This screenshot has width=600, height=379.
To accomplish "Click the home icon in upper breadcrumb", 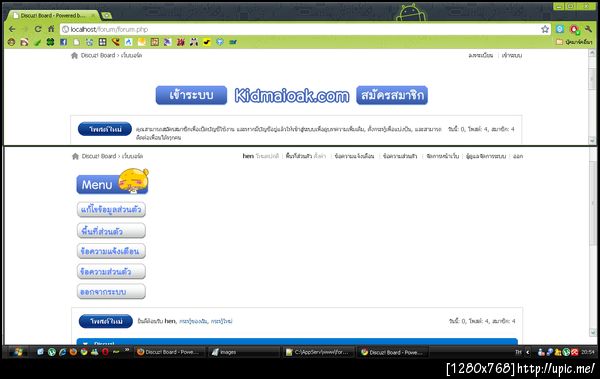I will coord(74,56).
